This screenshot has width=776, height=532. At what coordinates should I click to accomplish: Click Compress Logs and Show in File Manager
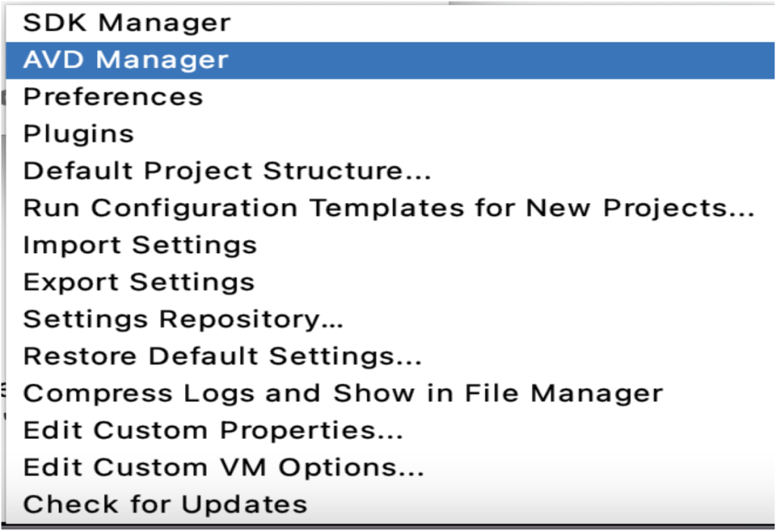[x=343, y=393]
